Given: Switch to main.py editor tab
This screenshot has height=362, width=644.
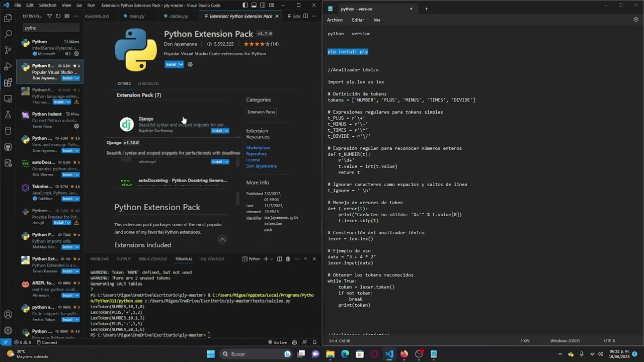Looking at the screenshot, I should pyautogui.click(x=136, y=16).
